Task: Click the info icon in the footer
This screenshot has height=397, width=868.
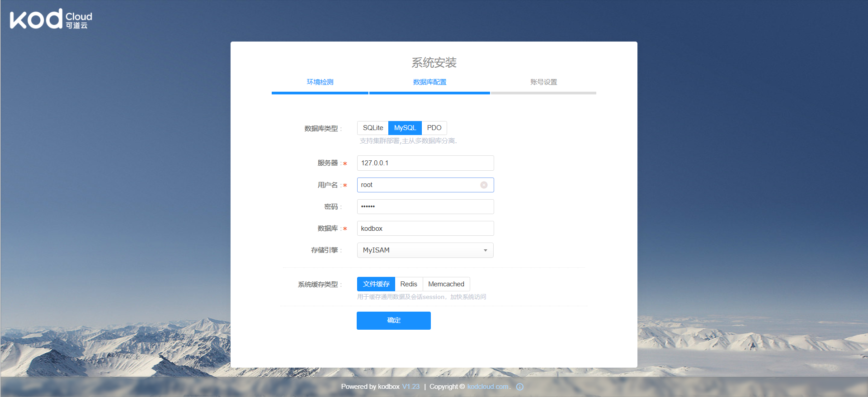Action: pos(520,387)
